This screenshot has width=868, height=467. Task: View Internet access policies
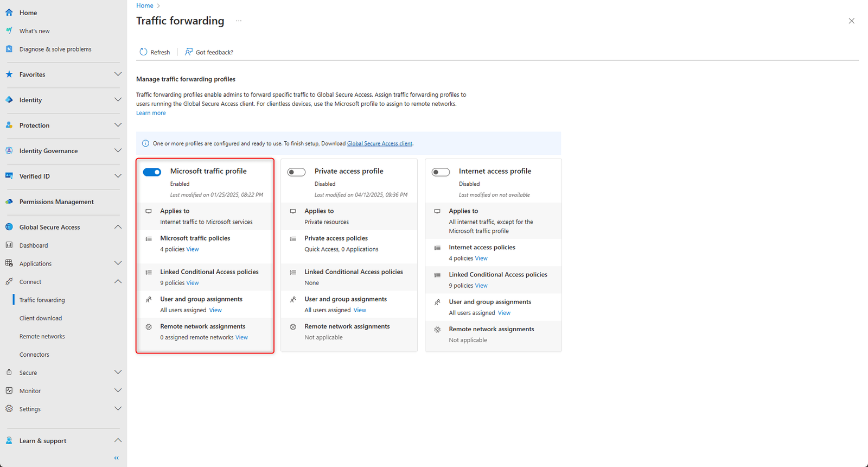coord(481,258)
